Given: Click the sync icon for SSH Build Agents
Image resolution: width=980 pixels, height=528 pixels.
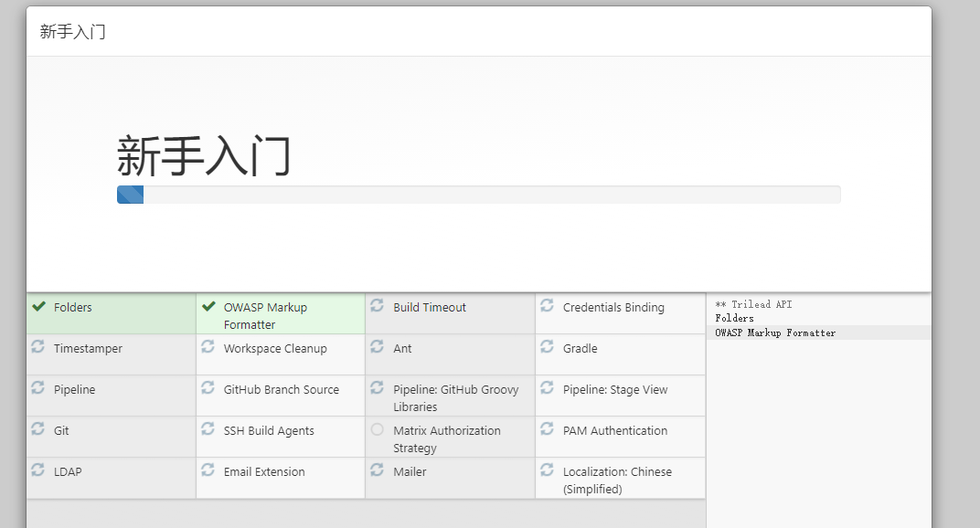Looking at the screenshot, I should 208,429.
